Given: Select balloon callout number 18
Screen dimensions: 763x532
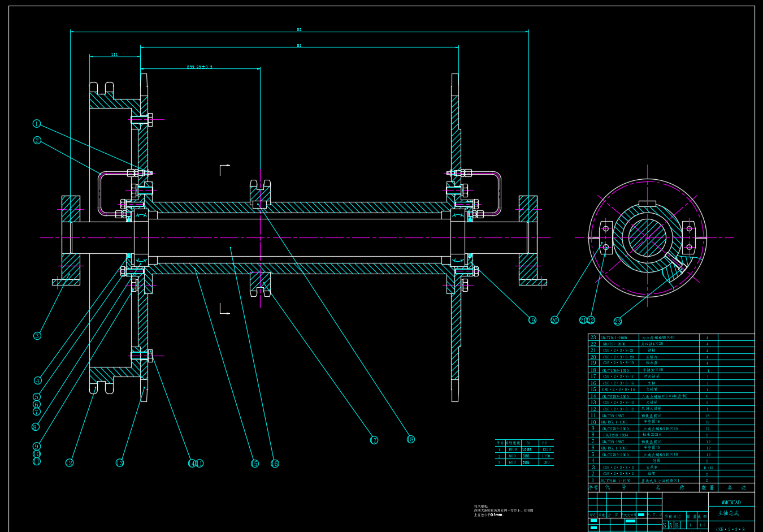Looking at the screenshot, I should (x=411, y=439).
